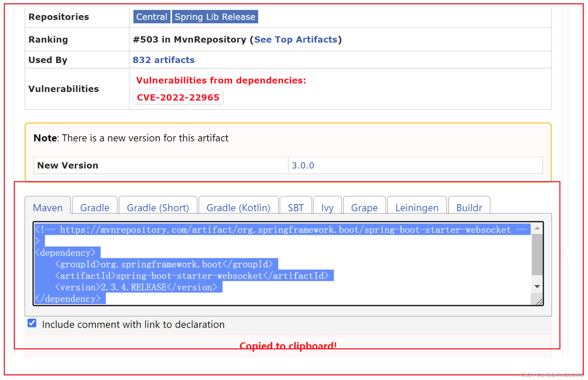Screen dimensions: 588x380
Task: Click the Used By row label
Action: click(x=48, y=60)
